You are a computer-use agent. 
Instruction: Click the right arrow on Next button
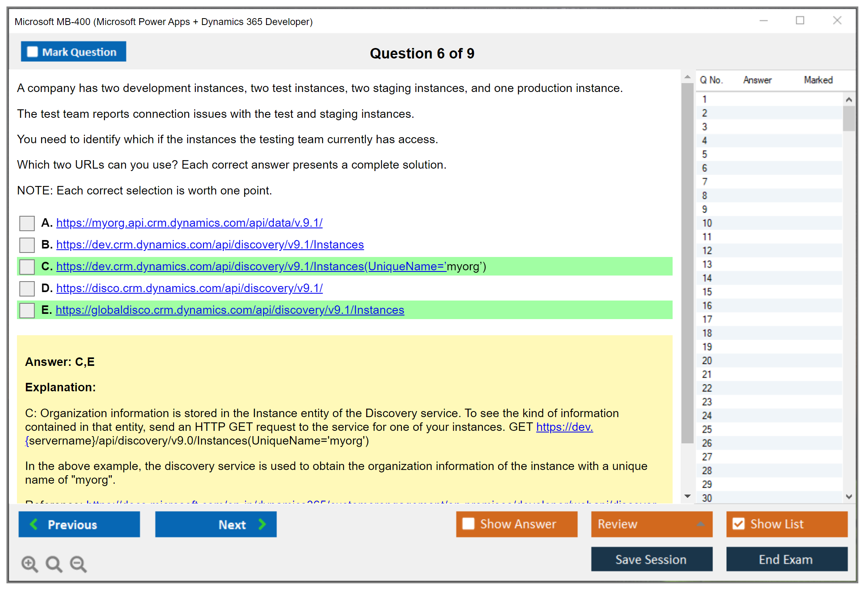pyautogui.click(x=262, y=524)
